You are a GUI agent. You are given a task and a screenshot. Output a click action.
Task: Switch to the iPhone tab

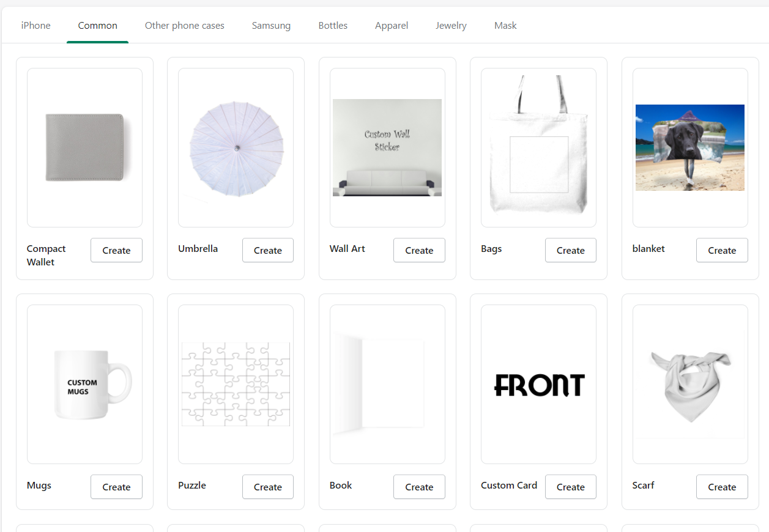click(x=35, y=26)
